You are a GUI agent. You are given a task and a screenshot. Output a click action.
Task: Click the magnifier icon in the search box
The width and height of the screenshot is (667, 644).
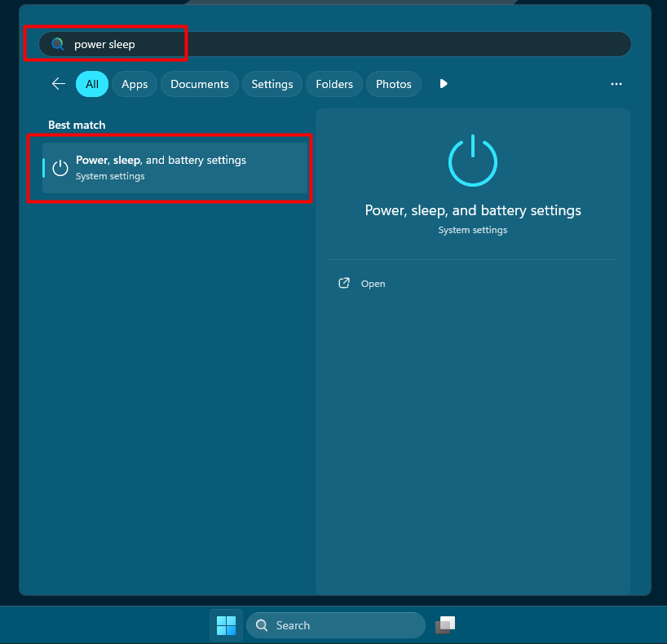tap(57, 44)
